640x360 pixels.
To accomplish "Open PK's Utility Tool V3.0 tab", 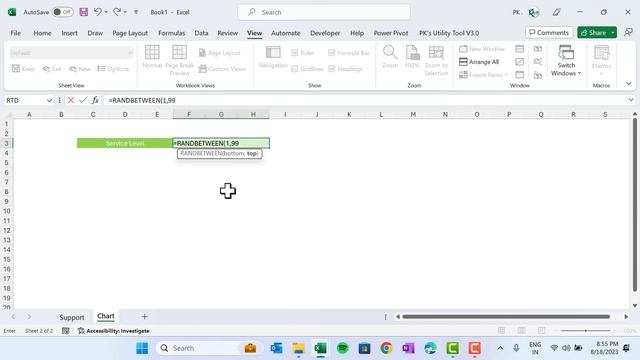I will 449,33.
